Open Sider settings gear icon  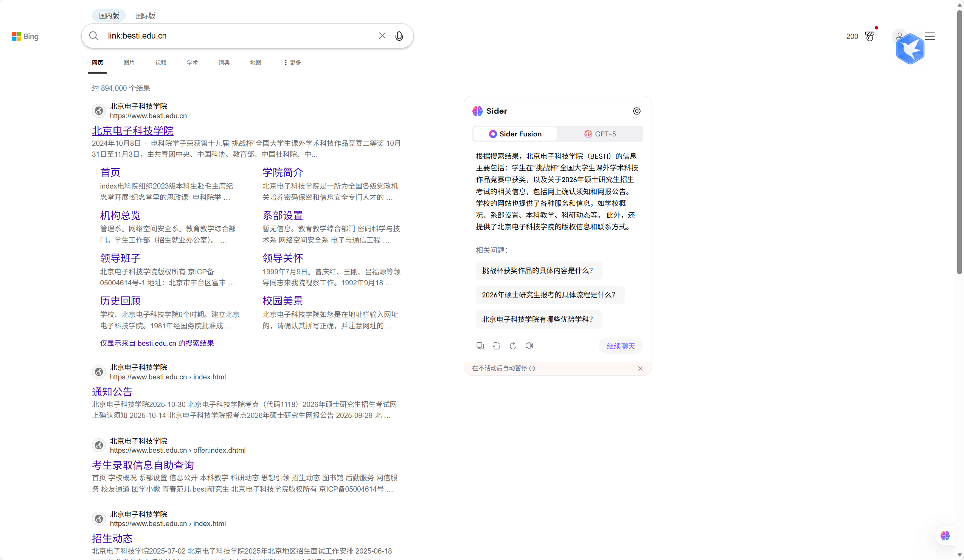pos(636,111)
